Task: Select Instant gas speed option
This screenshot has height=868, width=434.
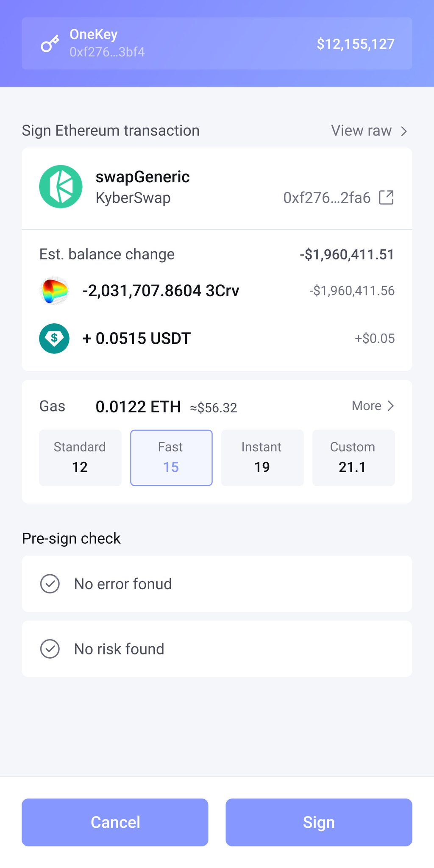Action: click(262, 458)
